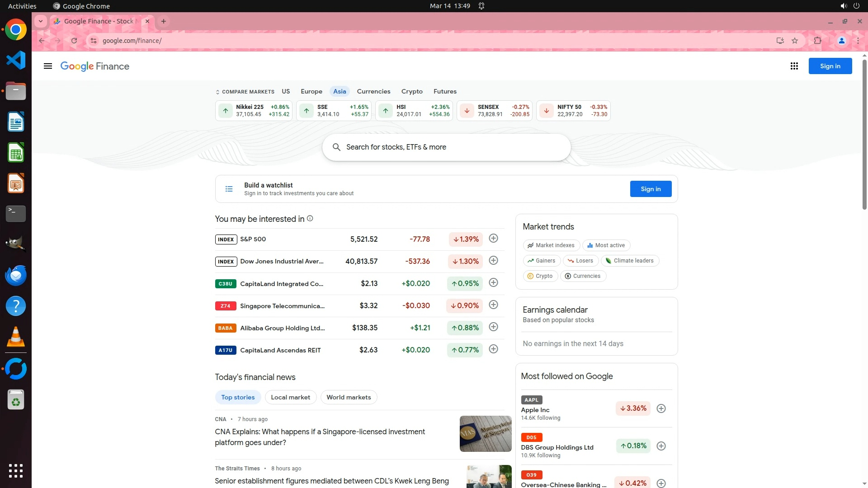868x488 pixels.
Task: Open Chrome three-dot menu
Action: click(x=858, y=41)
